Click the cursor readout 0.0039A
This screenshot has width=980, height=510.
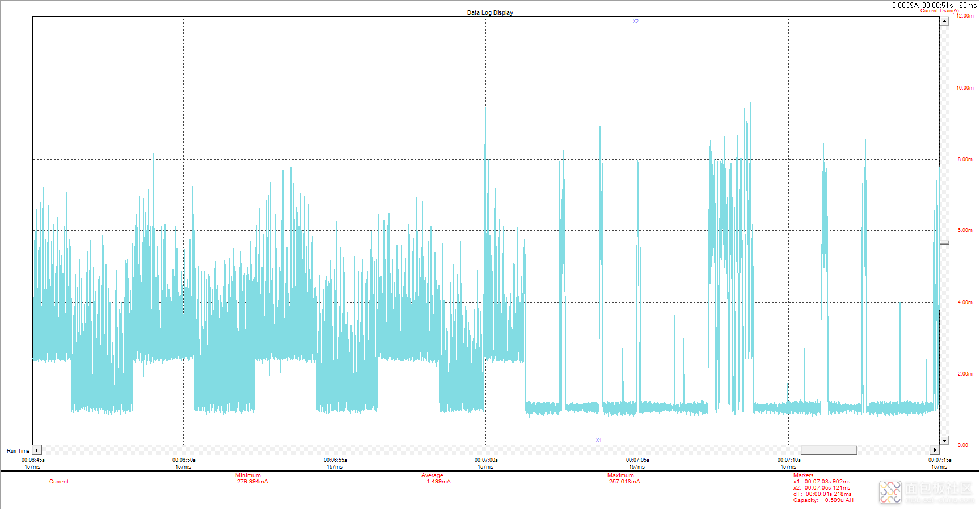click(905, 5)
